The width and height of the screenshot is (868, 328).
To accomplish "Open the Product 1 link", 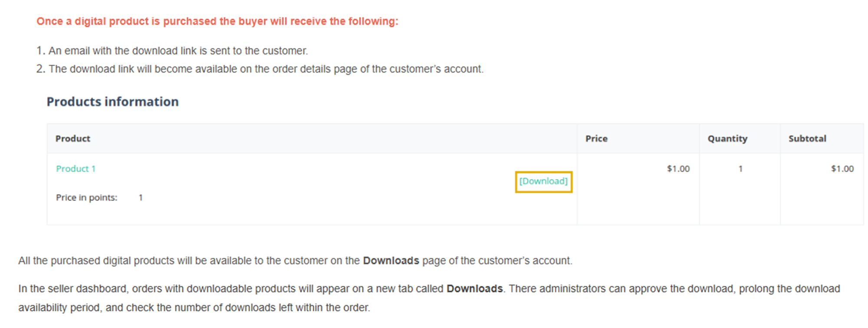I will (x=76, y=169).
